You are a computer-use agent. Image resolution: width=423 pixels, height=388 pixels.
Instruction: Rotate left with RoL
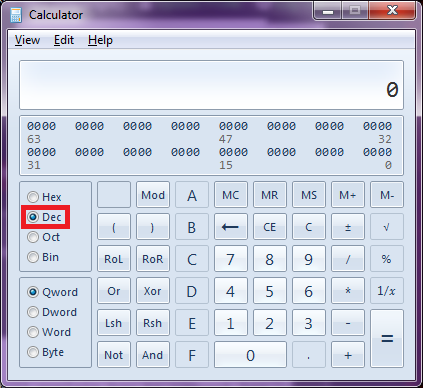point(114,259)
